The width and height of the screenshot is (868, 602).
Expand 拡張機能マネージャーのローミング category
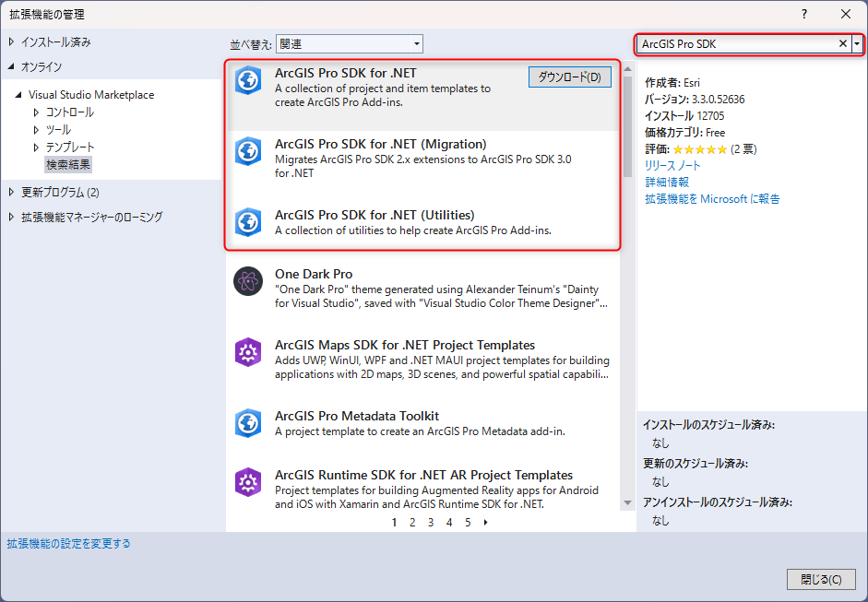(x=12, y=217)
